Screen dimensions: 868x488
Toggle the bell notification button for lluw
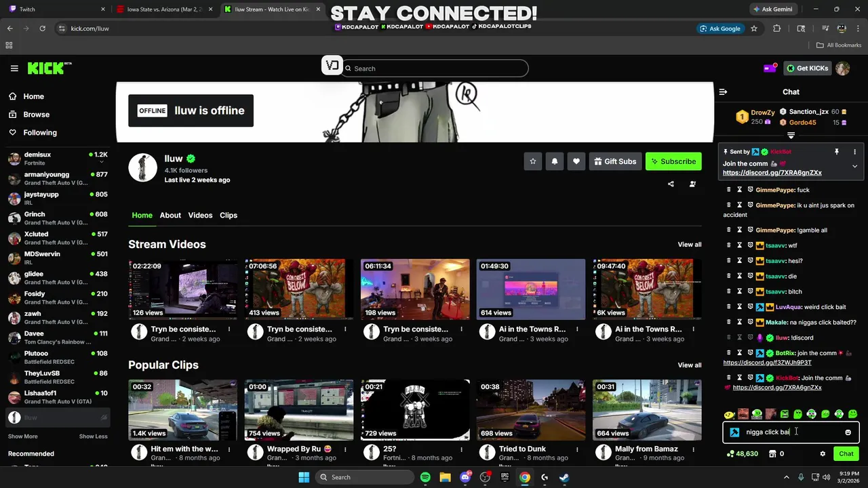555,161
